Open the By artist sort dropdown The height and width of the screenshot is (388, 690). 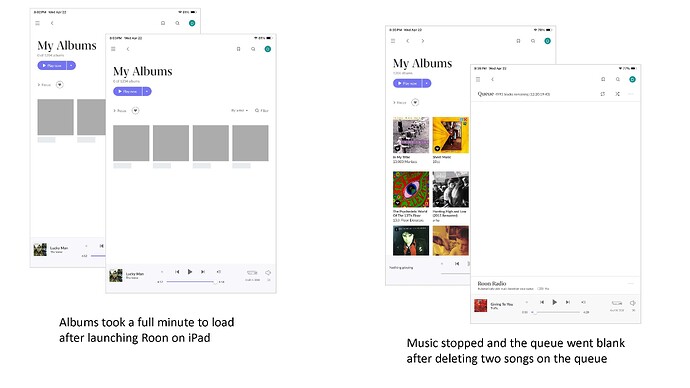(239, 110)
